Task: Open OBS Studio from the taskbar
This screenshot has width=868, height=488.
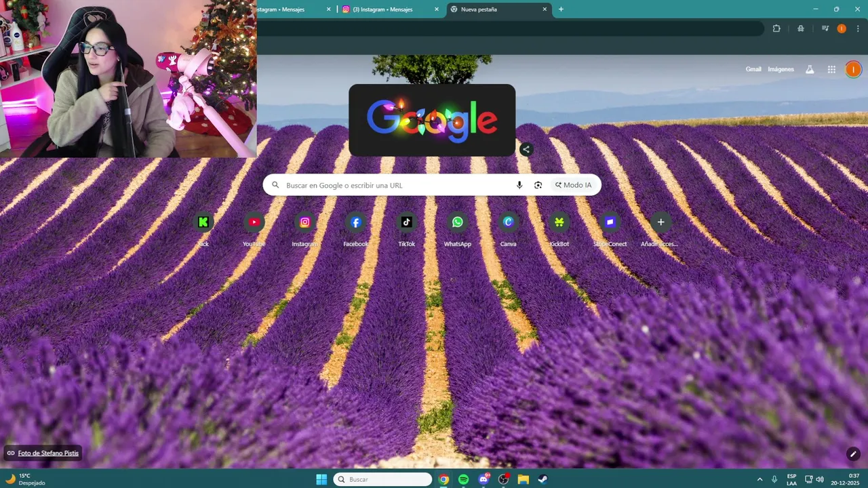Action: click(x=503, y=479)
